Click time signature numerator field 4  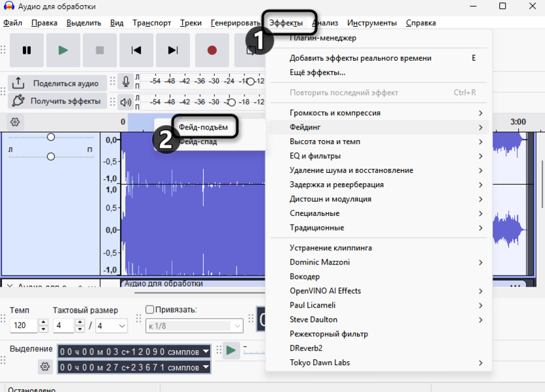coord(64,325)
